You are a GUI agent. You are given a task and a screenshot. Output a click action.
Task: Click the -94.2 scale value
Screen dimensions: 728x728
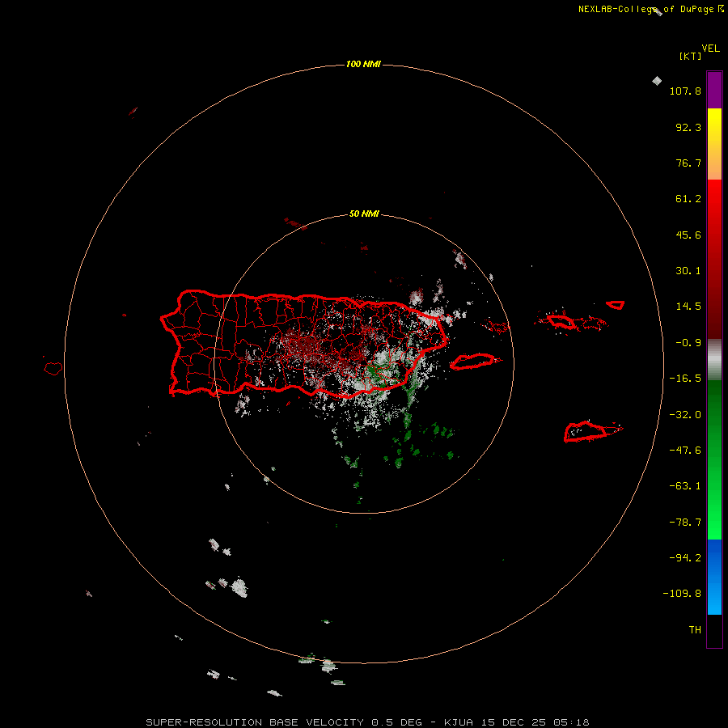[685, 558]
